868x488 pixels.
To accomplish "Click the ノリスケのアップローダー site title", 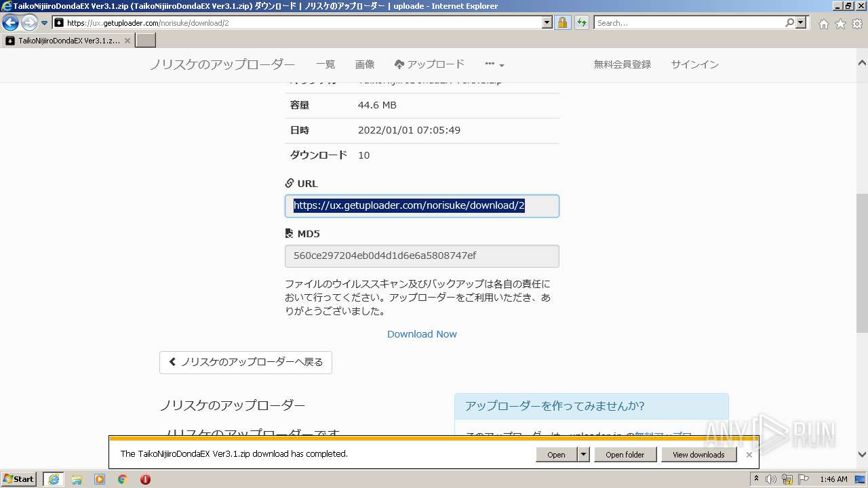I will pyautogui.click(x=222, y=64).
